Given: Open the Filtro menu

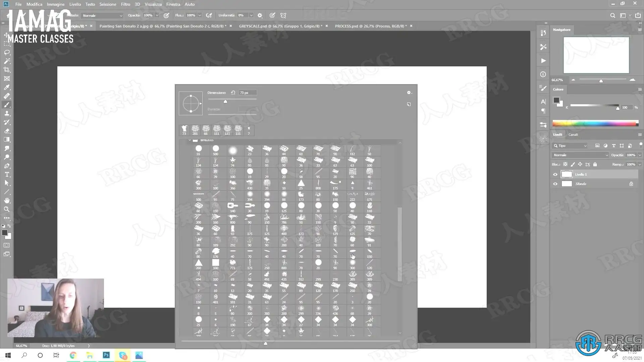Looking at the screenshot, I should click(125, 4).
